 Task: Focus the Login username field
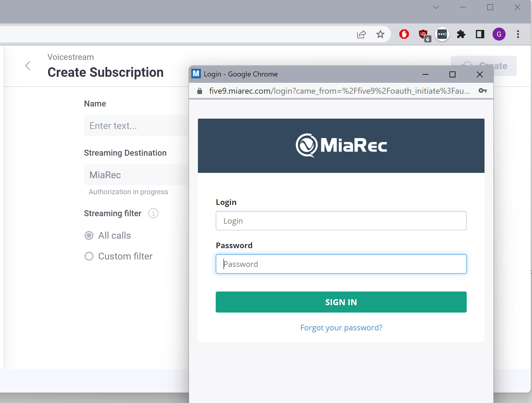(x=341, y=221)
